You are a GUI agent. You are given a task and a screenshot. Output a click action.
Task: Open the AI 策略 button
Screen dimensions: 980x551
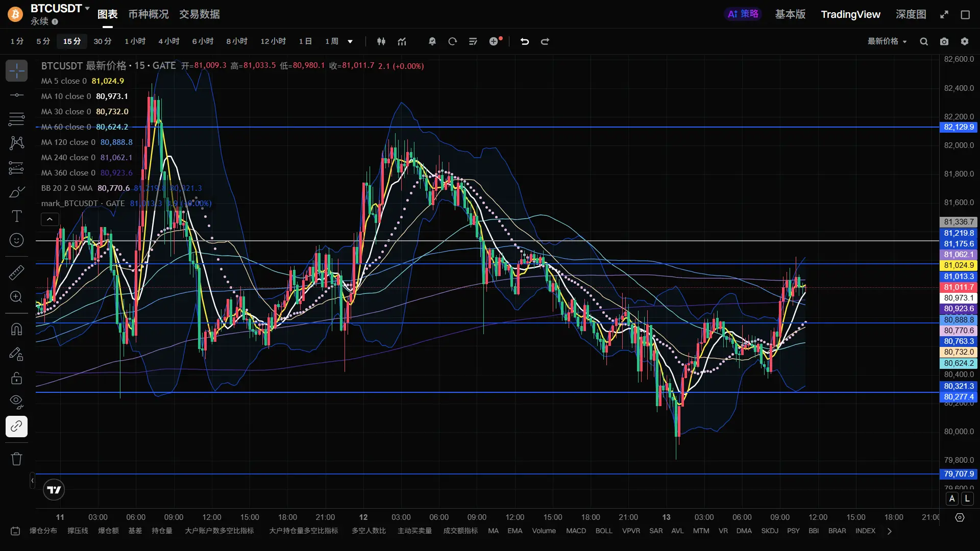pos(743,14)
